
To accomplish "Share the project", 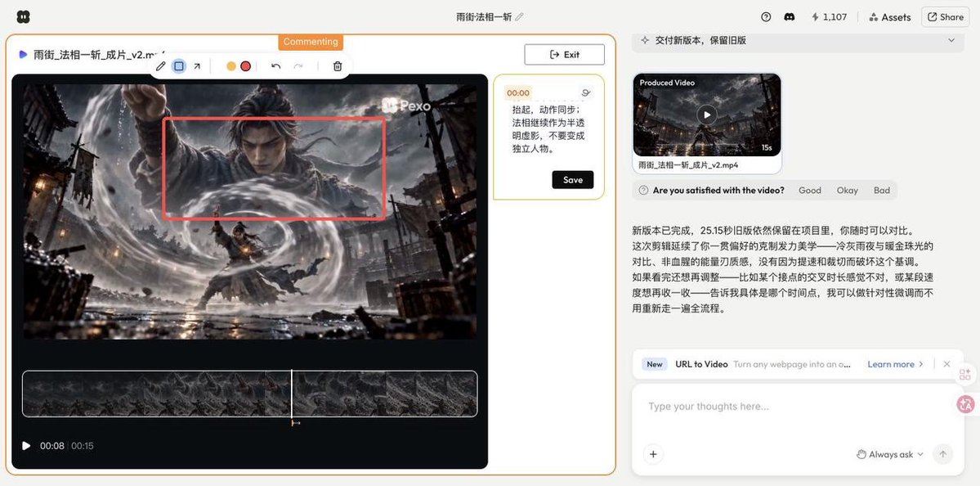I will 945,17.
